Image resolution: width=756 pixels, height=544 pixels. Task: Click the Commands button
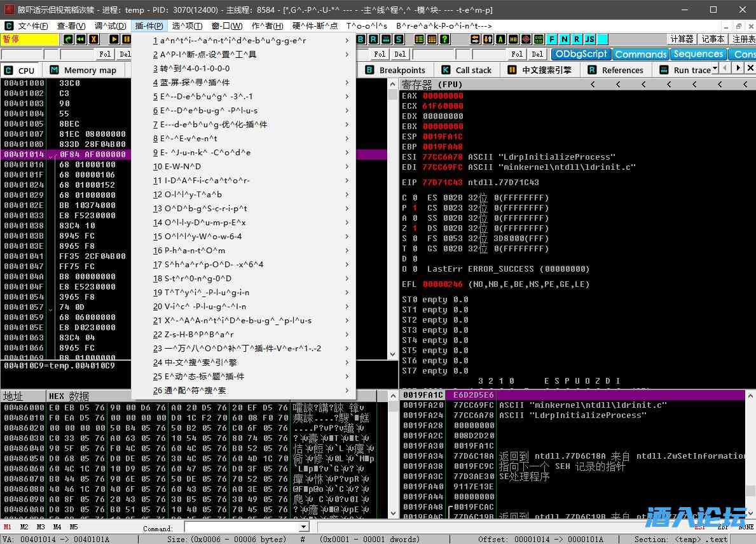point(641,55)
